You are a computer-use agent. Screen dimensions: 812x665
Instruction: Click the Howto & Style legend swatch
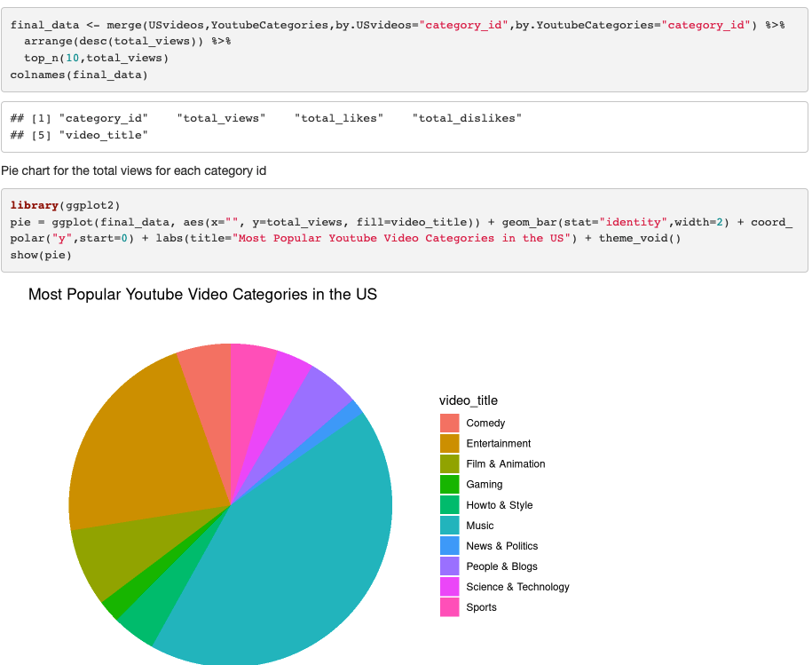click(x=451, y=504)
